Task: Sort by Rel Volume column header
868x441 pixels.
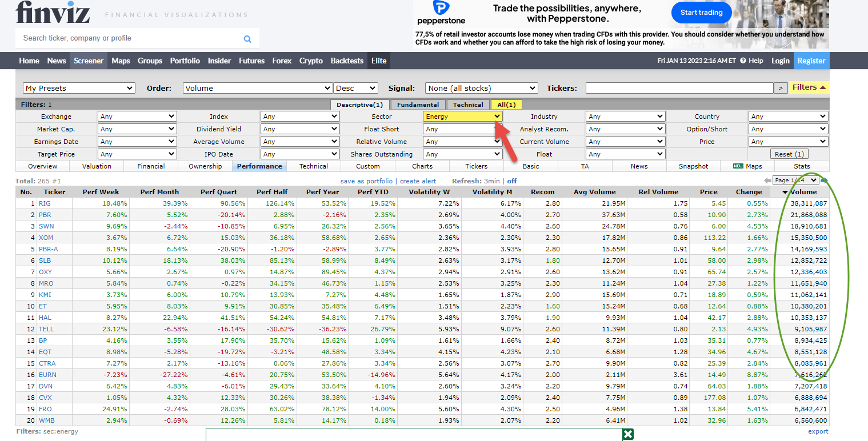Action: (x=658, y=192)
